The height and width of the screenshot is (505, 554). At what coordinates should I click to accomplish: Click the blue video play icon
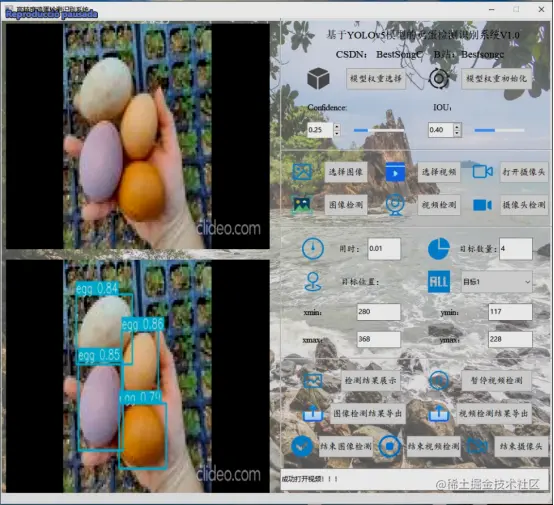(395, 172)
